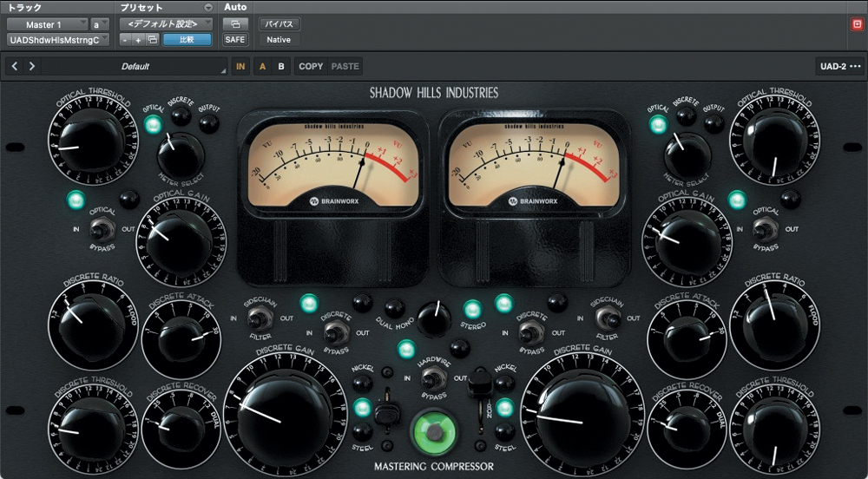Go to previous preset with left arrow
The height and width of the screenshot is (479, 868).
[x=15, y=66]
